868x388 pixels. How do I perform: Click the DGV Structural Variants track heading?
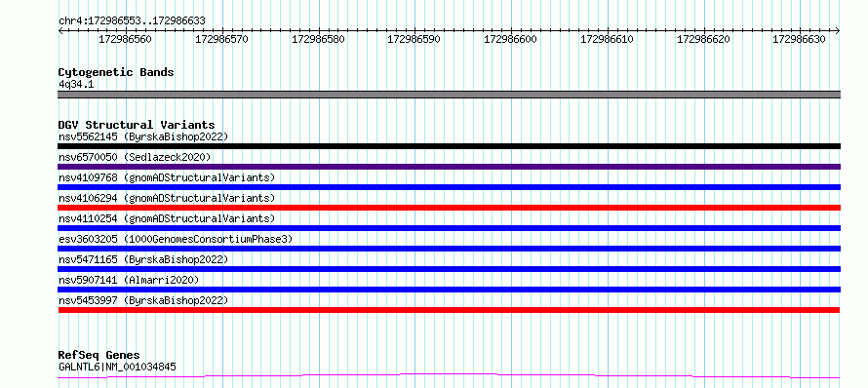tap(137, 125)
